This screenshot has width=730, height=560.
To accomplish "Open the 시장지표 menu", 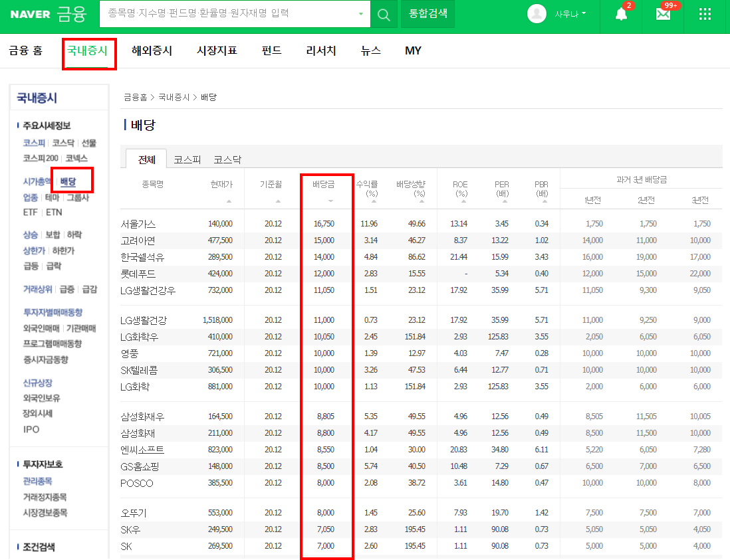I will (217, 50).
